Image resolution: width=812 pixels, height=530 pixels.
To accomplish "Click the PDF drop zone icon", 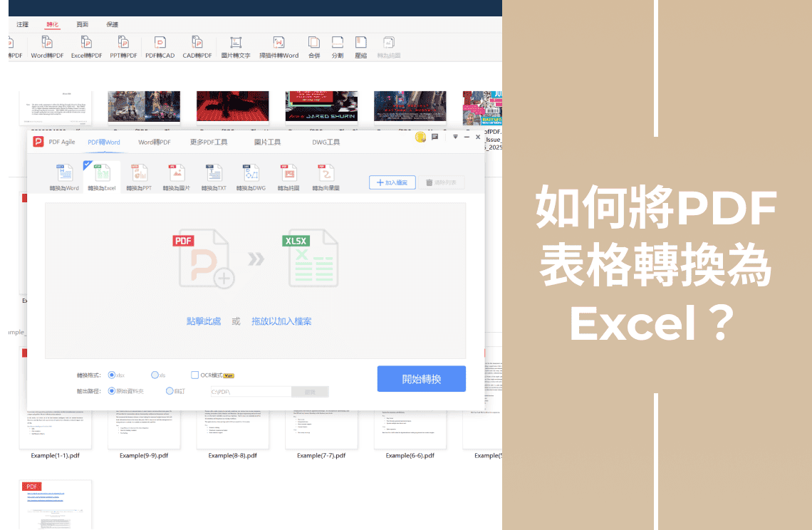I will click(x=204, y=259).
